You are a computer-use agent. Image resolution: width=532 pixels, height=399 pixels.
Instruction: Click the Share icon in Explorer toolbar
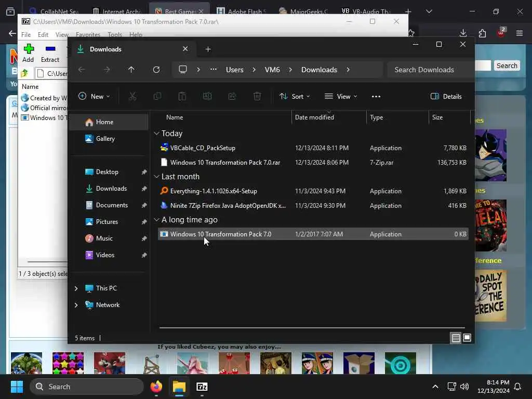232,96
